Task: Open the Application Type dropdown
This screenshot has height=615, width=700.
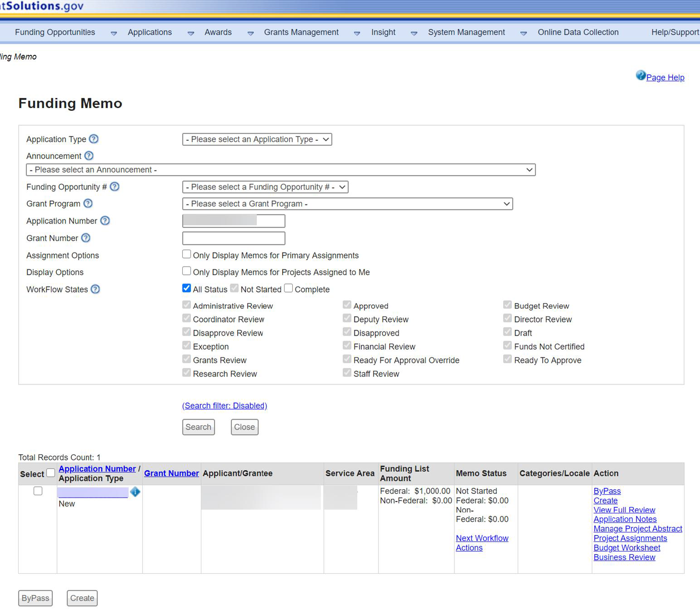Action: [257, 139]
